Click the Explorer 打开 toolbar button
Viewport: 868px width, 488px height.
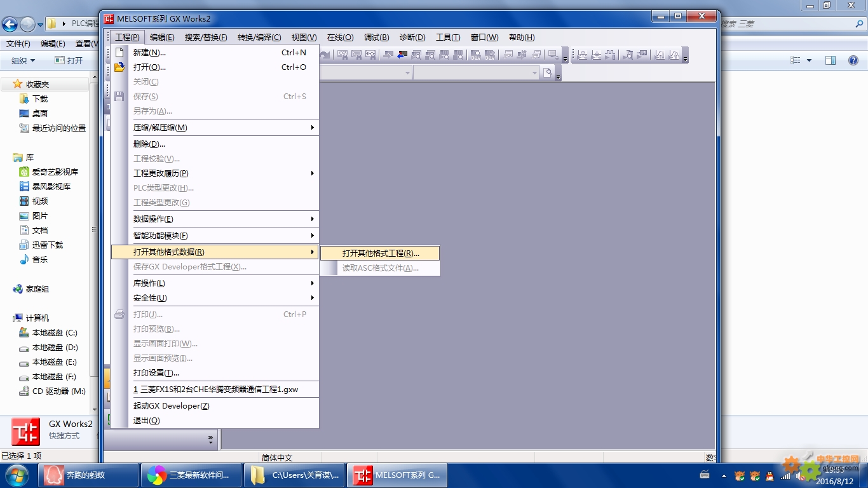(x=69, y=60)
